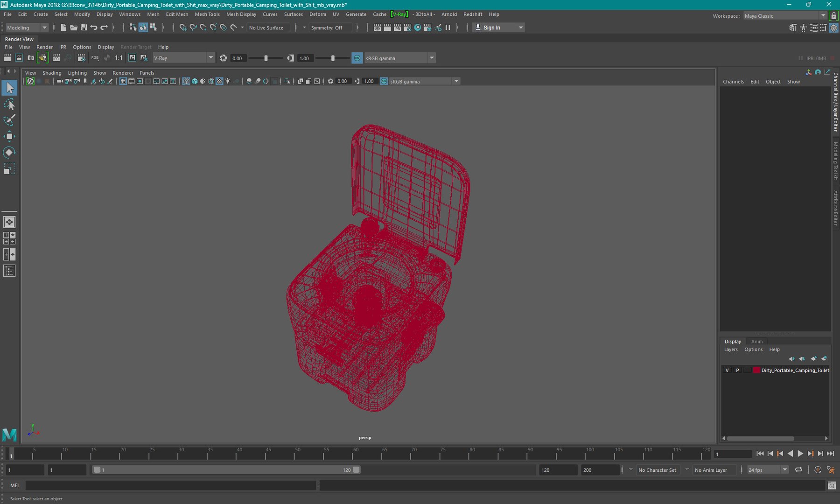Click the MEL command line input field

click(170, 485)
